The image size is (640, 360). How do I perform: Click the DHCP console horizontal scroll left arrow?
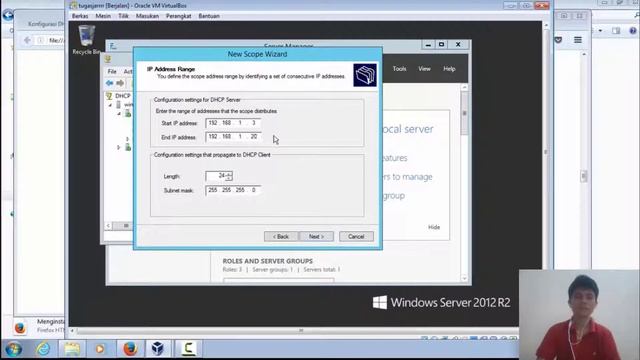[109, 226]
